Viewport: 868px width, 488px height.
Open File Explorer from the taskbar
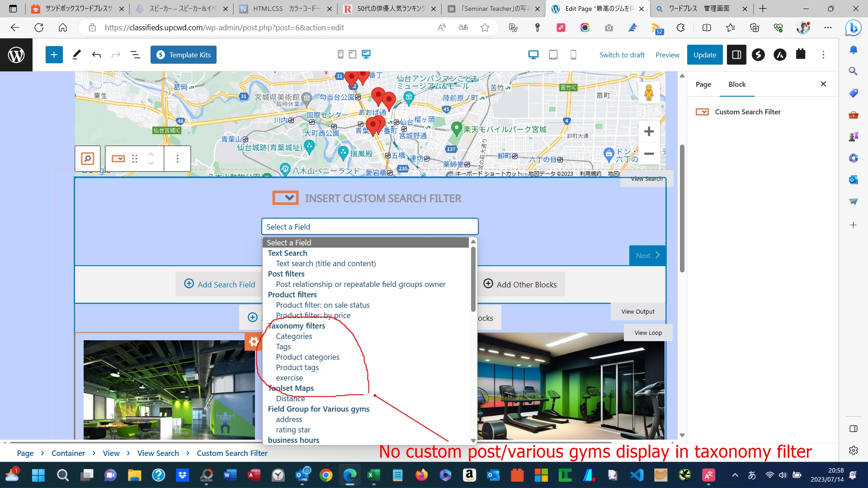134,475
